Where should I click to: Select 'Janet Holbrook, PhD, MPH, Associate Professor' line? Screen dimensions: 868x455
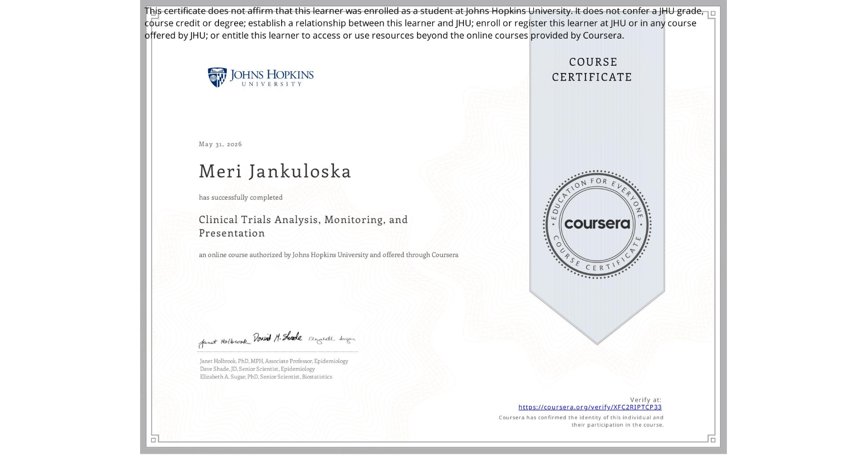click(274, 361)
